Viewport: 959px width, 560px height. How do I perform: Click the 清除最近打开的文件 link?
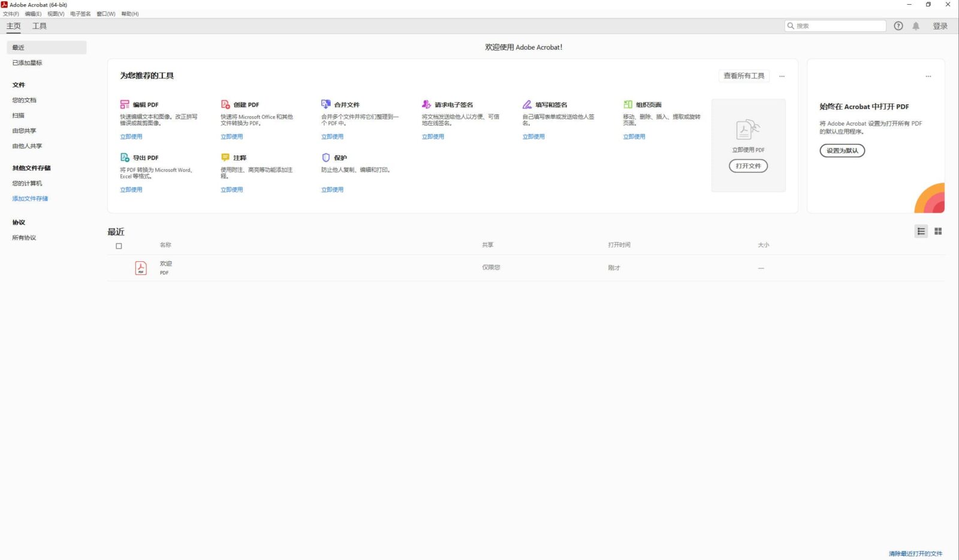click(x=915, y=553)
